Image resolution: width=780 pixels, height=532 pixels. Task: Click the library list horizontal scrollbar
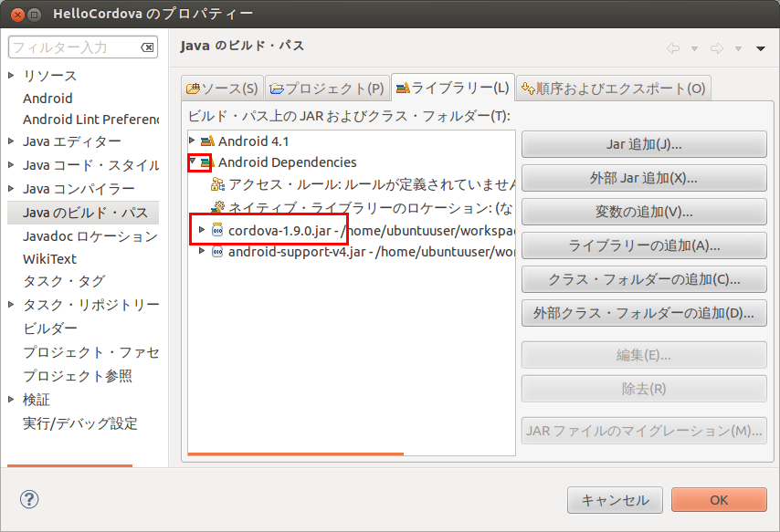pos(296,454)
